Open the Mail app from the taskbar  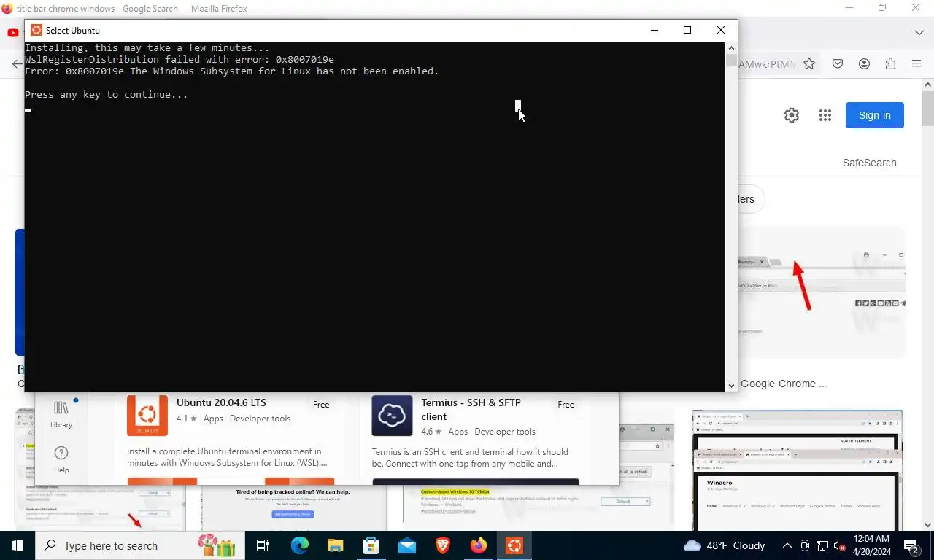pyautogui.click(x=406, y=545)
